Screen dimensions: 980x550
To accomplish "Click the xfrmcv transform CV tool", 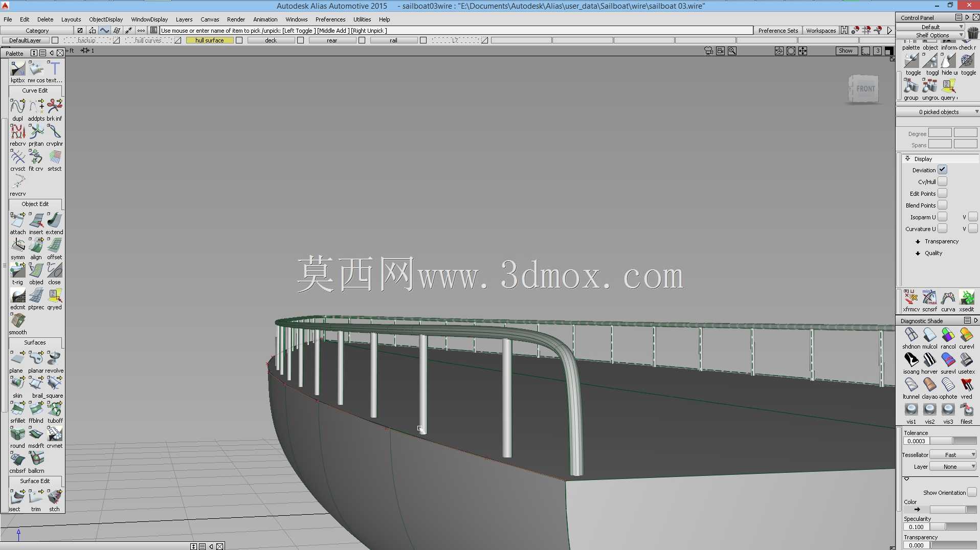I will coord(911,297).
